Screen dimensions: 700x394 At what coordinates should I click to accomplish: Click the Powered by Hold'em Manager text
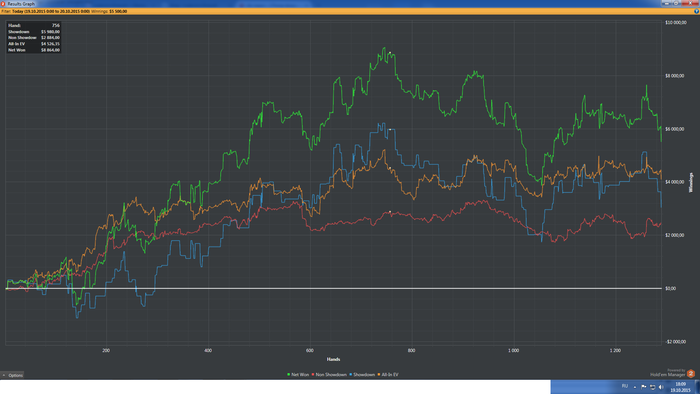click(x=668, y=373)
